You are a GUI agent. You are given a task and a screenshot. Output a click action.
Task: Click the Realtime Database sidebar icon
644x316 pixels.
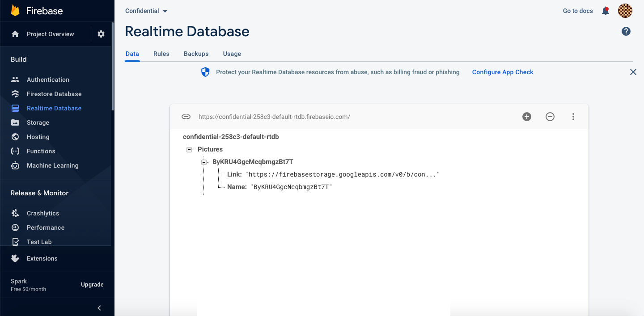coord(15,108)
